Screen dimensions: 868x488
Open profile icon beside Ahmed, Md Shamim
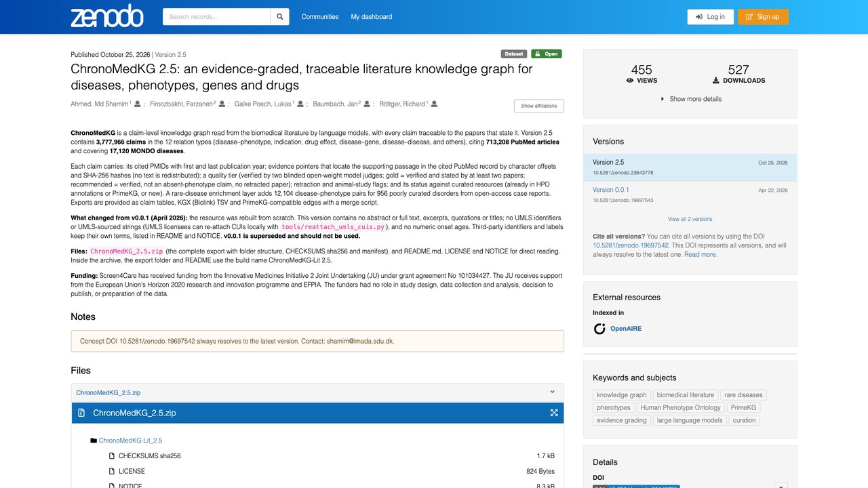[x=138, y=104]
